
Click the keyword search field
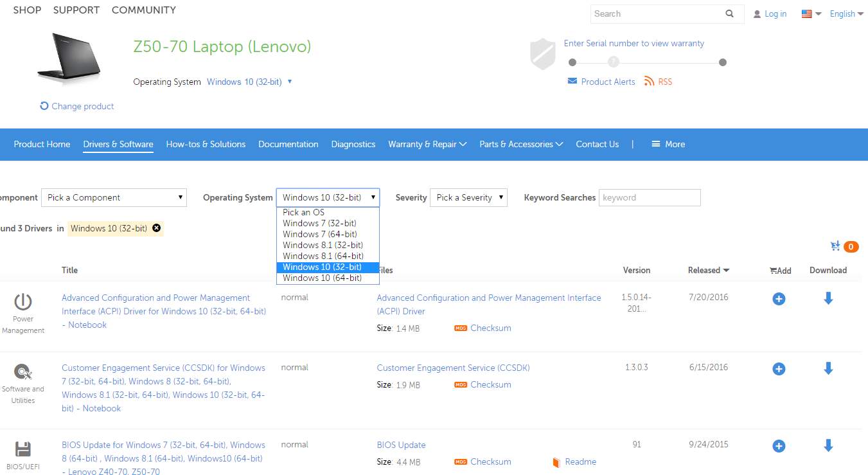(x=650, y=197)
